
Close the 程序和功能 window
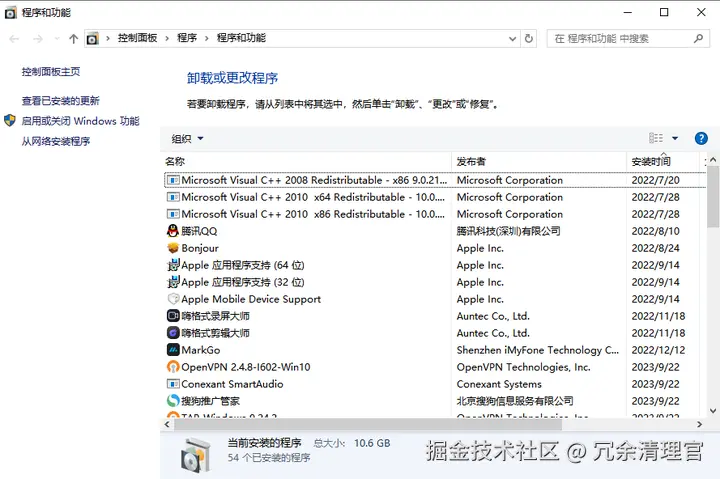[701, 12]
